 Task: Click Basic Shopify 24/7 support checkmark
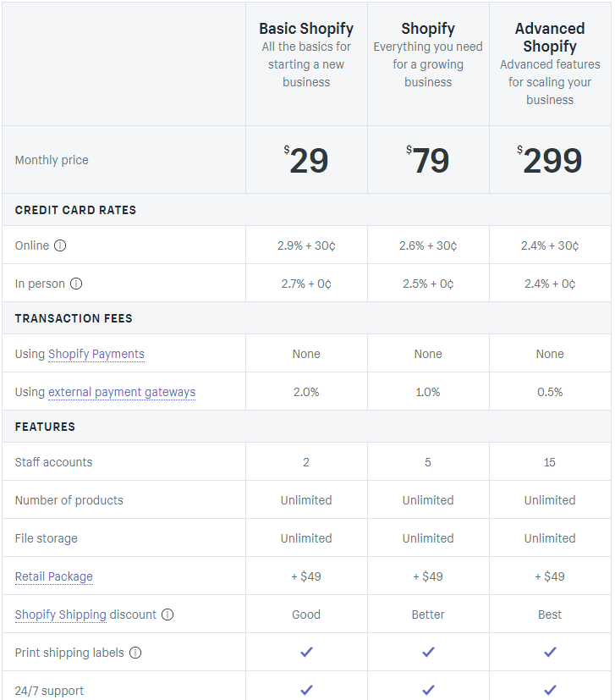click(x=306, y=690)
